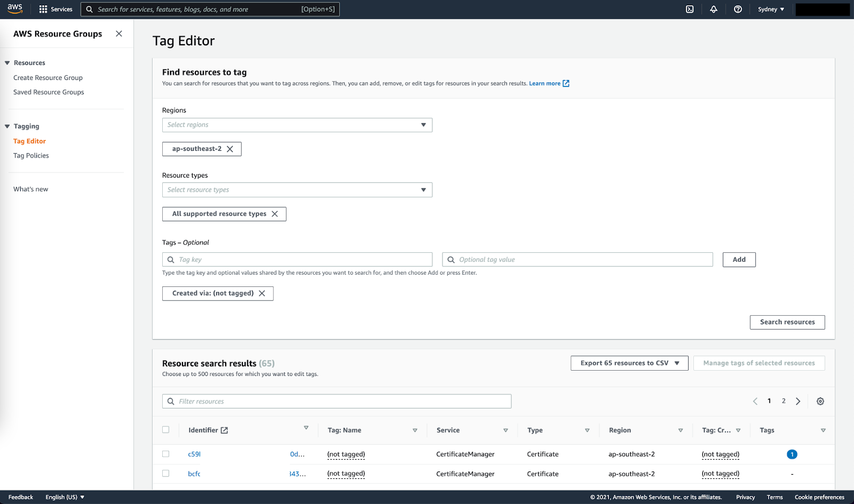Image resolution: width=854 pixels, height=504 pixels.
Task: Check the bcfc certificate row
Action: 165,473
